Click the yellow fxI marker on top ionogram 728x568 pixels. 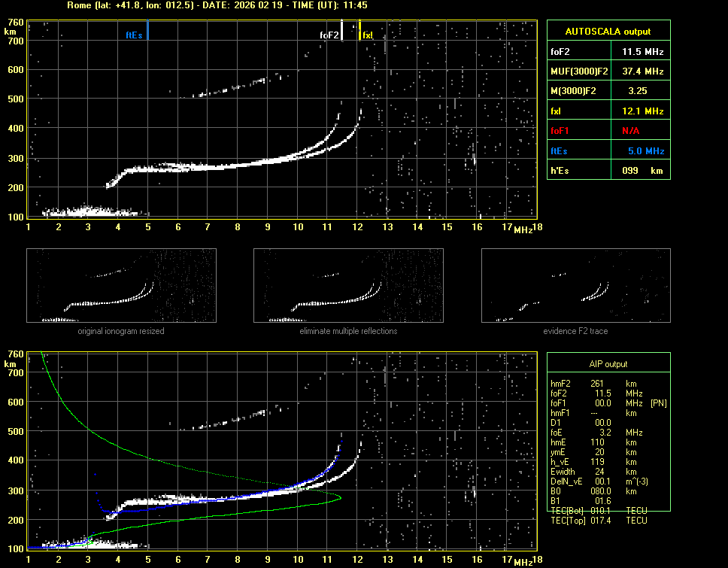(x=360, y=31)
